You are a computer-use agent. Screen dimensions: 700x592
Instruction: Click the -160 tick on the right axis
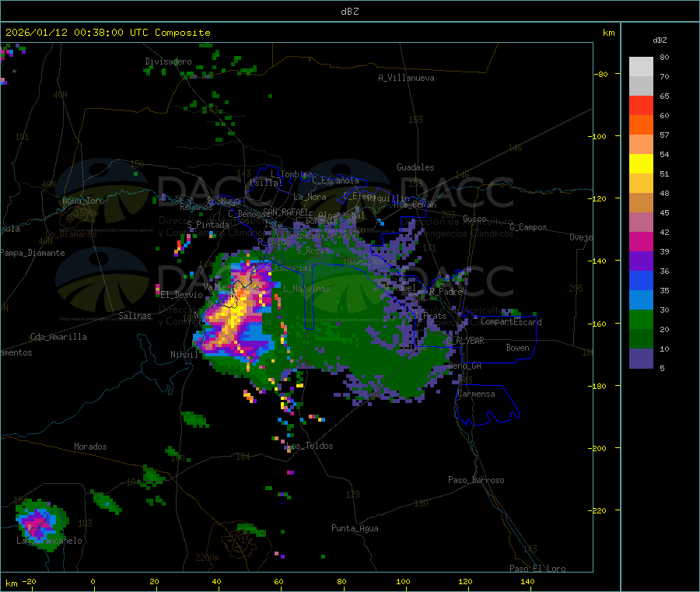599,324
